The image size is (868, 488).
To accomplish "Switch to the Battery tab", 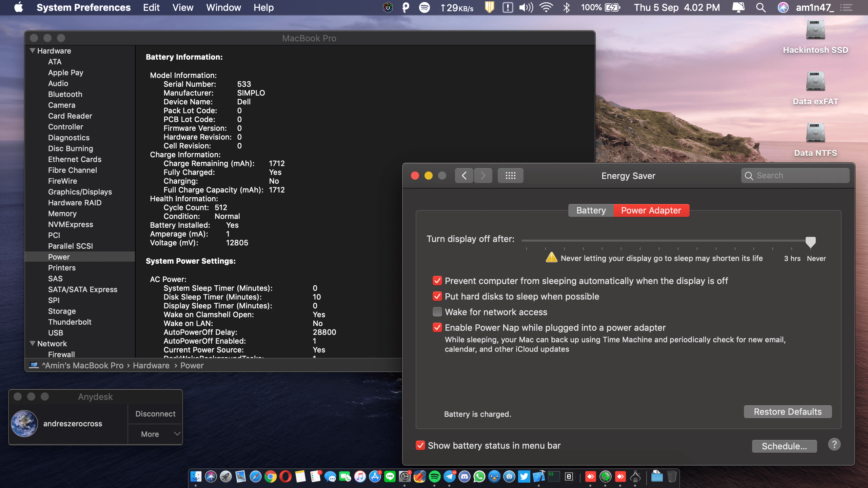I will coord(591,210).
